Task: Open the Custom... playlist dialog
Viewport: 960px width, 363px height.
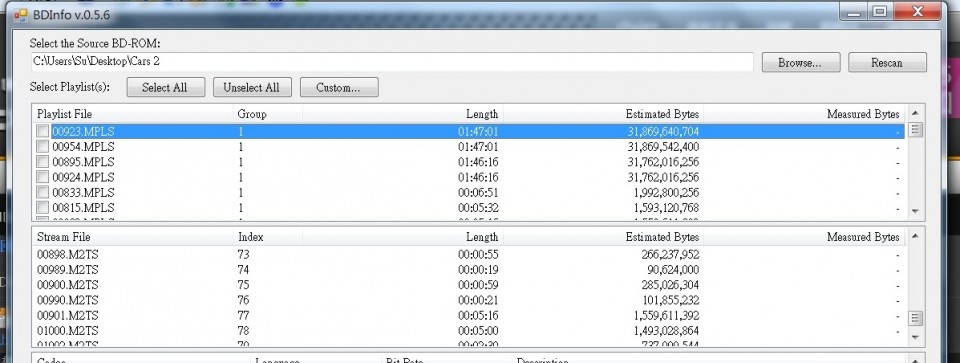Action: (339, 88)
